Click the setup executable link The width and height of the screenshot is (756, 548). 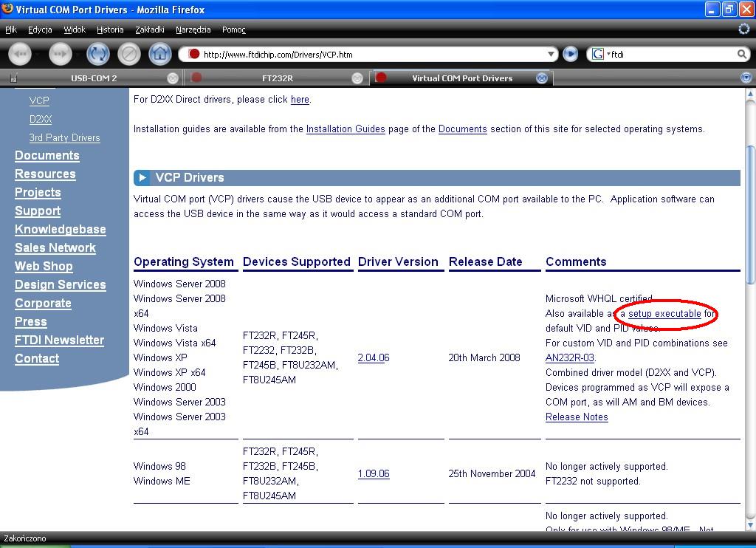[664, 314]
